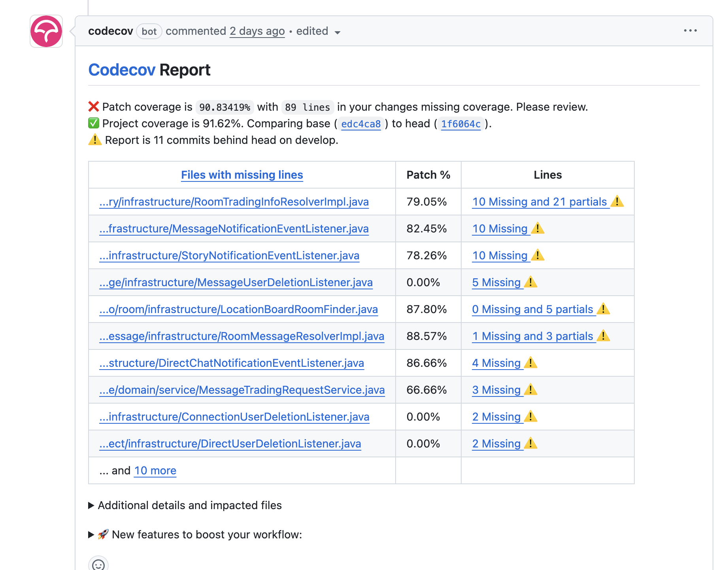The width and height of the screenshot is (728, 570).
Task: Open DirectUserDeletionListener.java file link
Action: [230, 444]
